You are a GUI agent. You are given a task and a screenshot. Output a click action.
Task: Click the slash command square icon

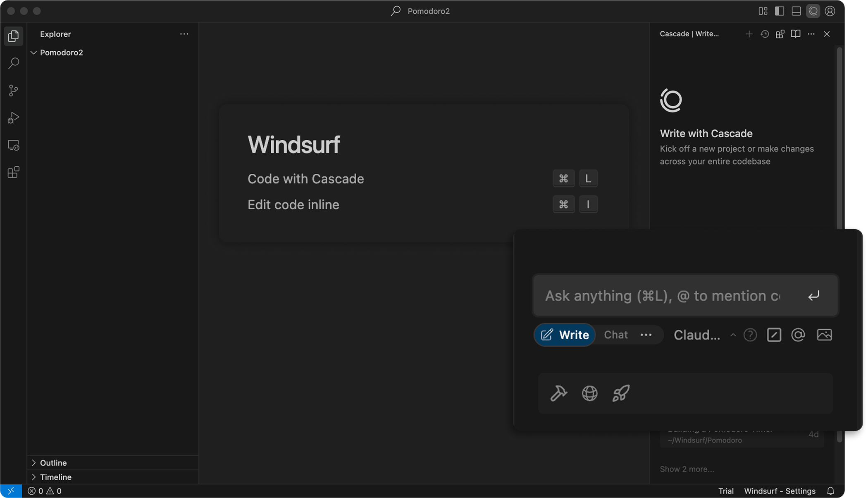[774, 335]
